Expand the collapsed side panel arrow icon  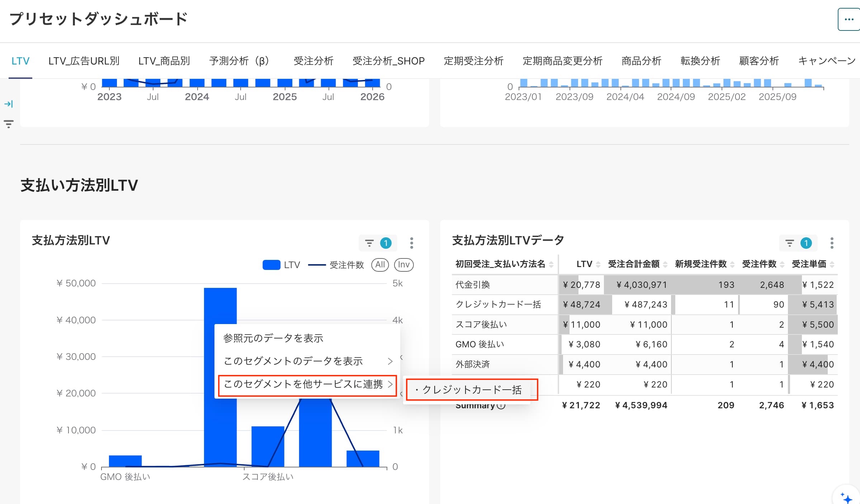tap(9, 104)
